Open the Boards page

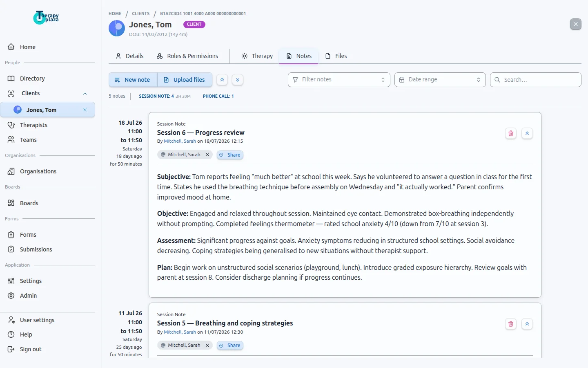point(47,203)
